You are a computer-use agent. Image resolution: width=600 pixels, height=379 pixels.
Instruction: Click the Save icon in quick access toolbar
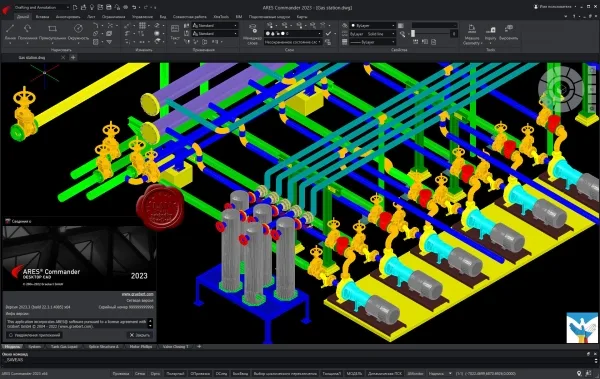point(109,7)
